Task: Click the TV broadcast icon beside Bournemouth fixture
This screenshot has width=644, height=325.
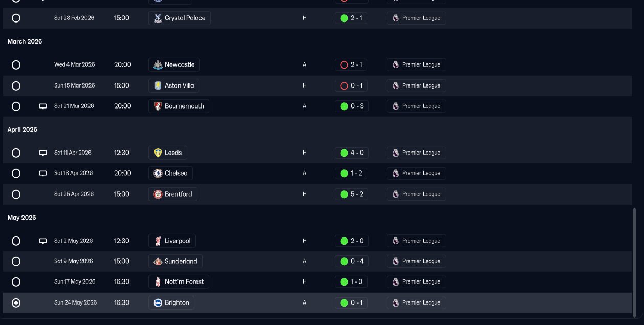Action: point(43,106)
